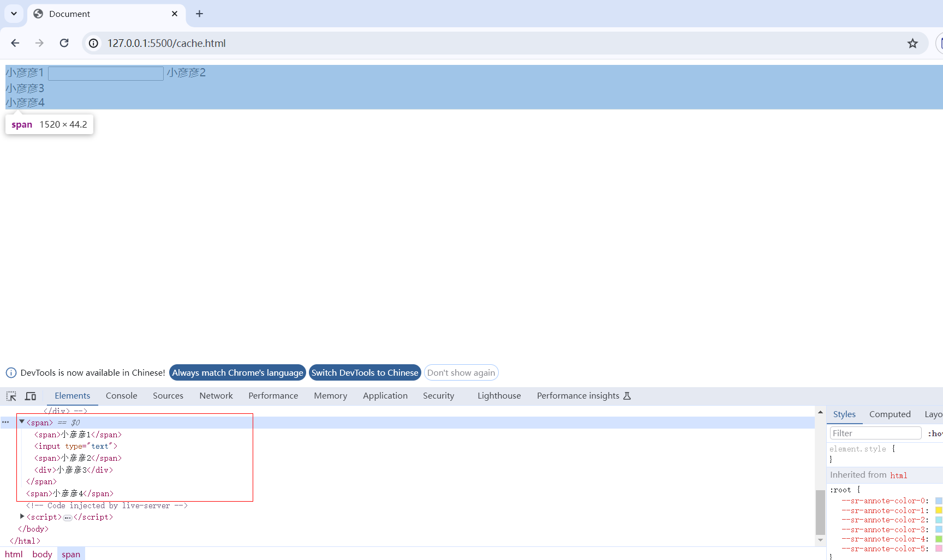Open the Memory panel
The height and width of the screenshot is (560, 943).
tap(330, 396)
